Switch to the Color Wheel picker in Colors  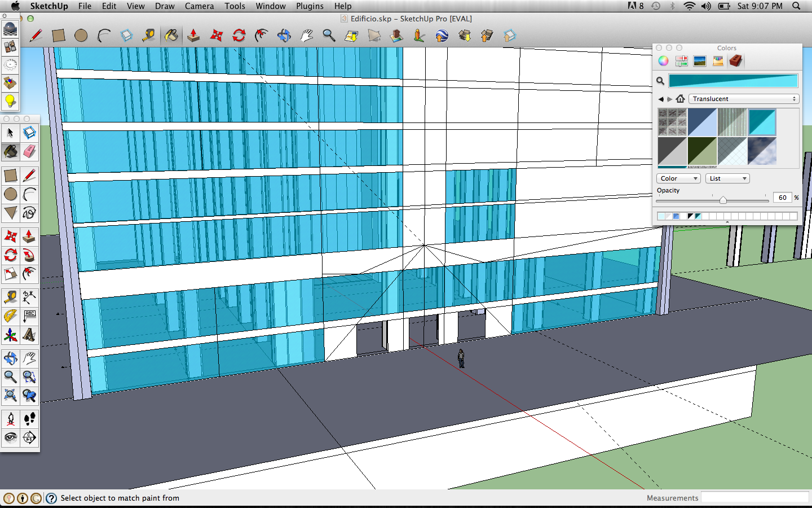click(x=663, y=60)
